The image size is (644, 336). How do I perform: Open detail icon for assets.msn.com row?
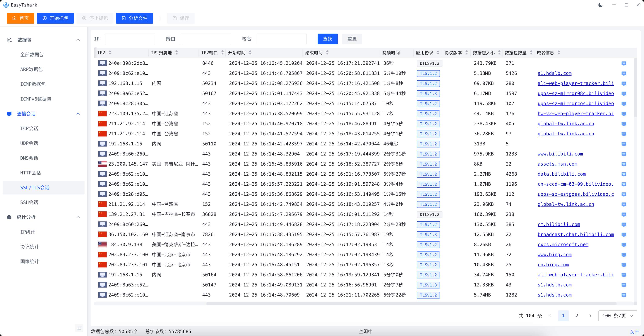click(x=623, y=164)
